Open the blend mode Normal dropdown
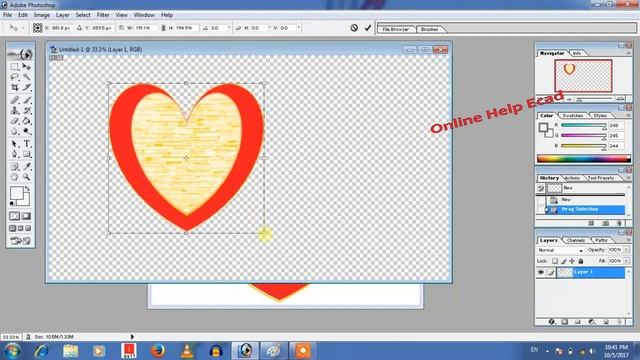Screen dimensions: 640x360 point(560,250)
